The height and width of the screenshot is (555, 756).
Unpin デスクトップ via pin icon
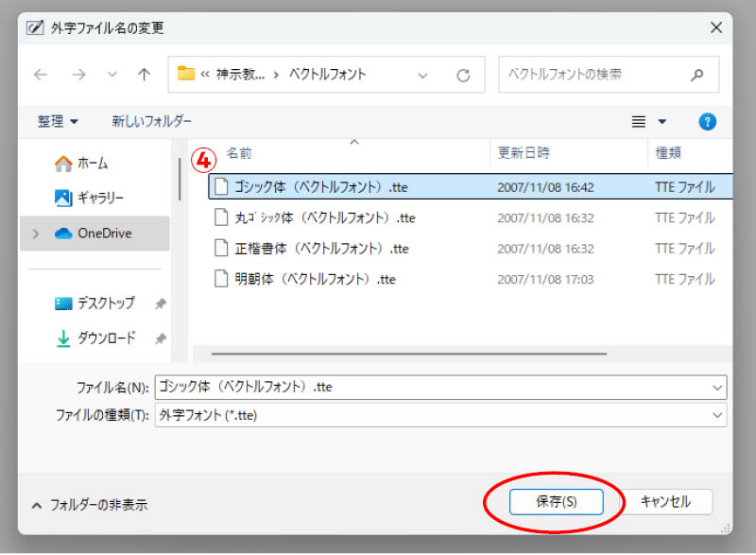(x=161, y=304)
